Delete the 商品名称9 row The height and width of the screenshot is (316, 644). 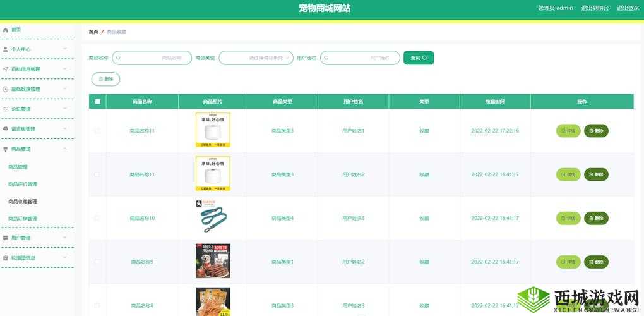[x=597, y=262]
